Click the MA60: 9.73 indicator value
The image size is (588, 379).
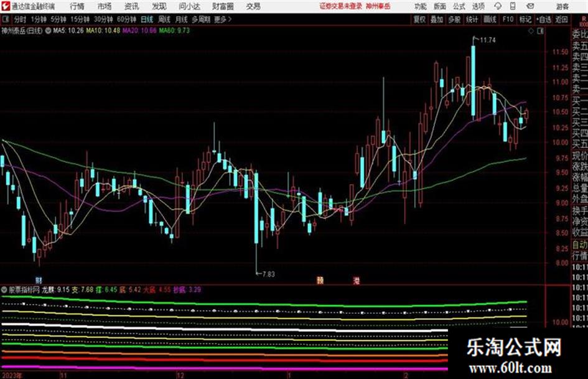(174, 30)
